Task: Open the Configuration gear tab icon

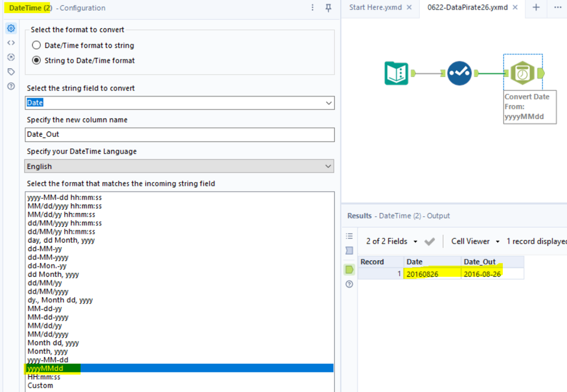Action: point(11,28)
